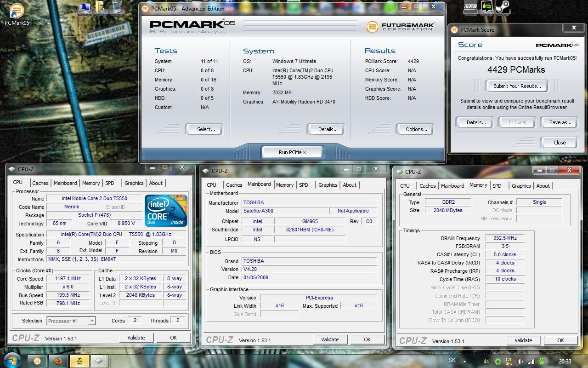Show hidden system tray icons
Image resolution: width=588 pixels, height=368 pixels.
[465, 362]
